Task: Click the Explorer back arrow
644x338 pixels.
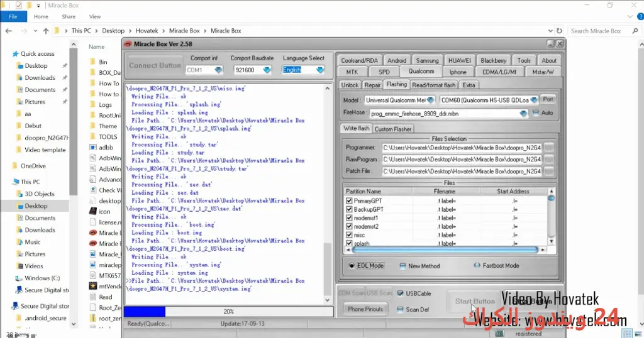Action: (9, 31)
